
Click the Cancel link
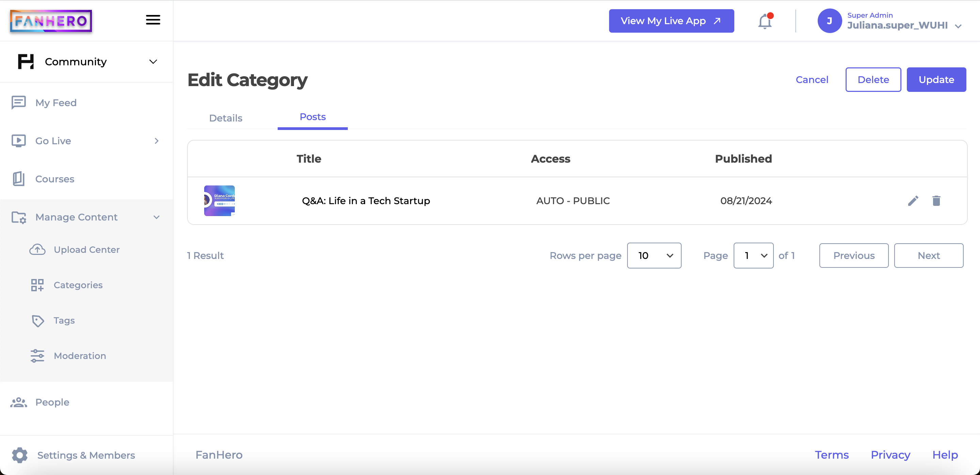coord(812,79)
